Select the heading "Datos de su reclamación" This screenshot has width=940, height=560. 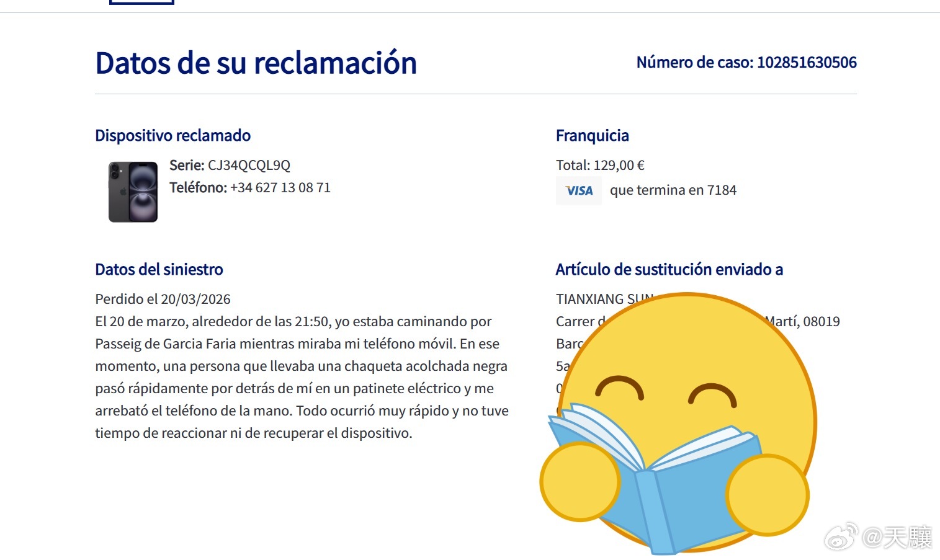(256, 63)
